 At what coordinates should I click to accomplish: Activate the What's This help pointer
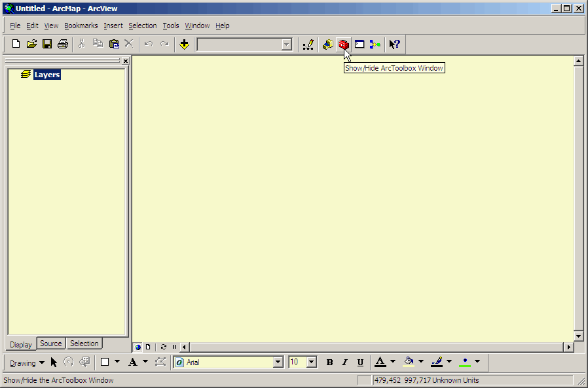[x=394, y=44]
